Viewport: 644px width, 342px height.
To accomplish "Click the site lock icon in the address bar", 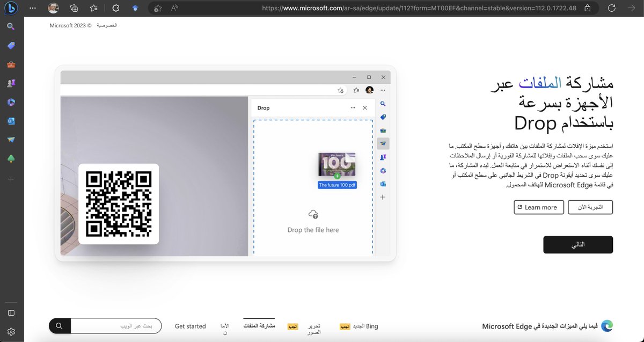I will click(x=588, y=8).
